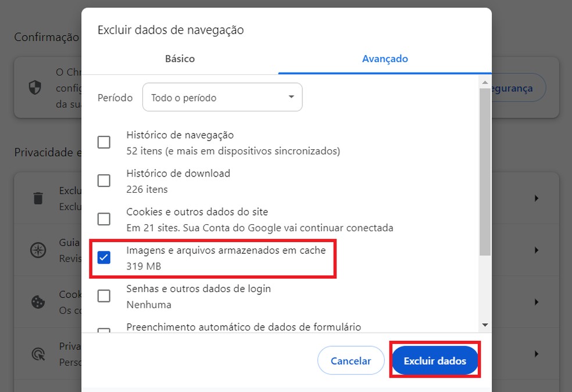
Task: Click the compass icon on the Guia row
Action: pos(37,250)
